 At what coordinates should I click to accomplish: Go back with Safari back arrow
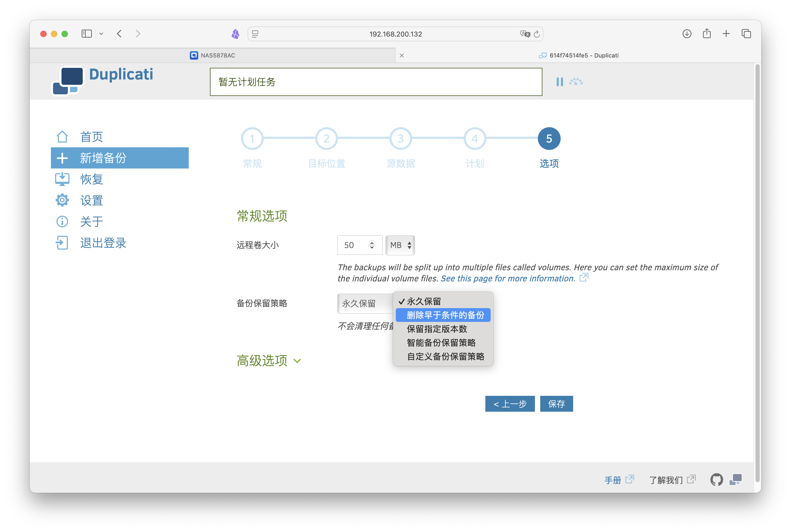click(x=119, y=34)
